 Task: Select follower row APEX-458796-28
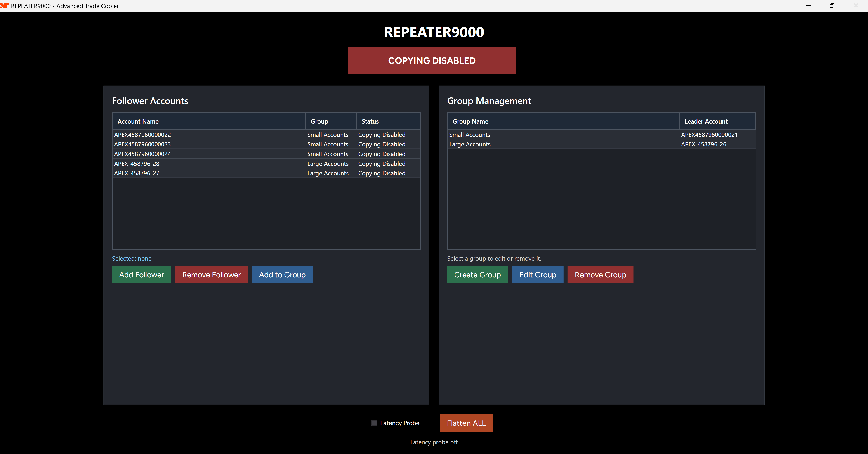(266, 164)
